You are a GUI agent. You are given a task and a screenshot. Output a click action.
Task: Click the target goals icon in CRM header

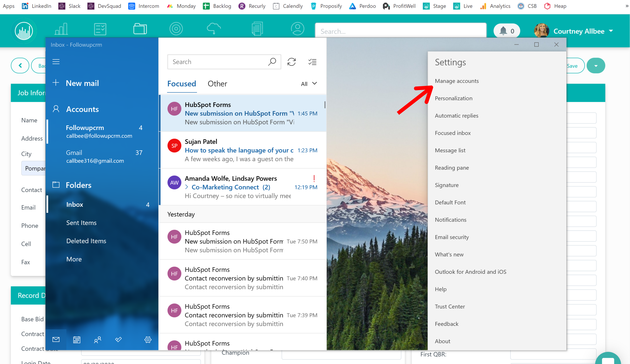[x=176, y=29]
